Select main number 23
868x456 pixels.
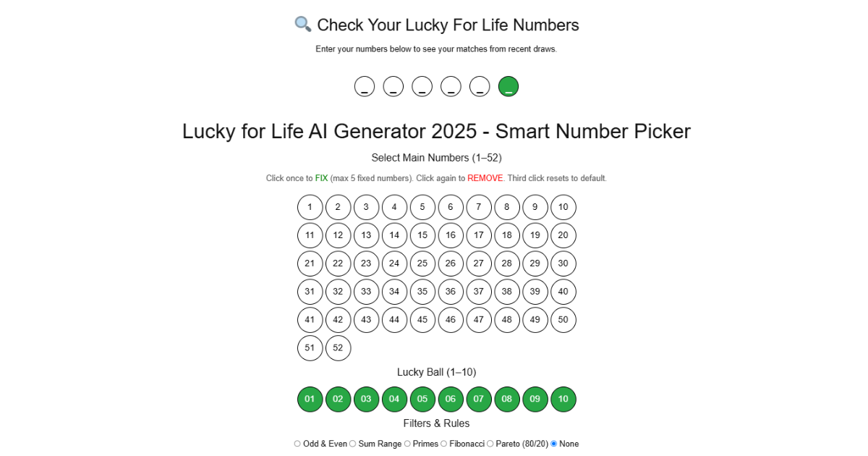click(366, 264)
